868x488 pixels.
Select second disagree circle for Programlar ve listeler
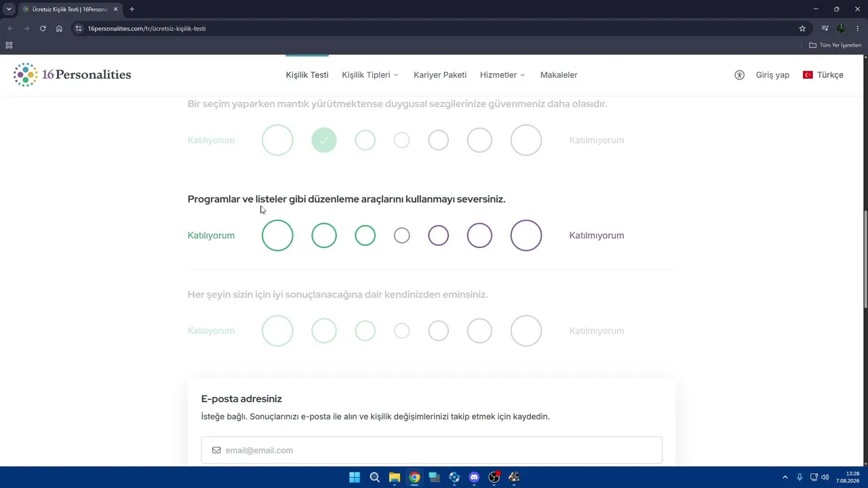[x=479, y=235]
